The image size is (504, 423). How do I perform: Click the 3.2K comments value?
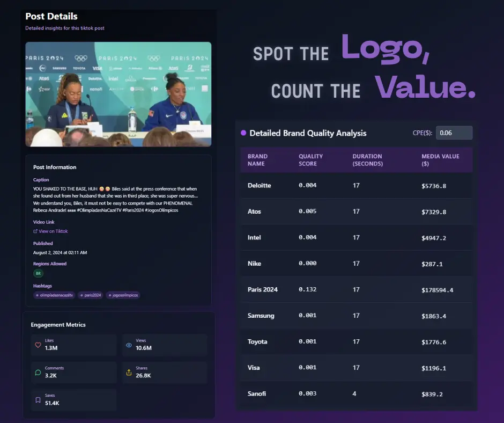pos(51,376)
